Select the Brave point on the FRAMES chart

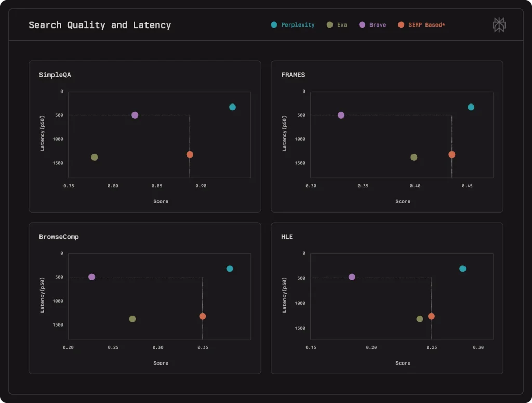(x=341, y=115)
